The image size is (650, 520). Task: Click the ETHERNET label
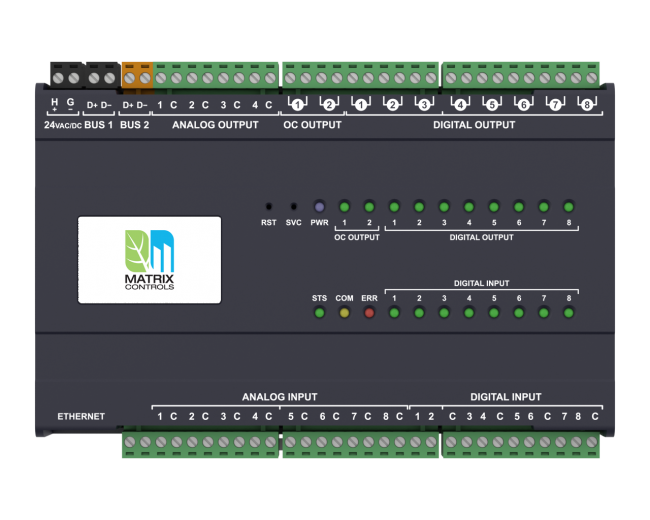click(81, 416)
